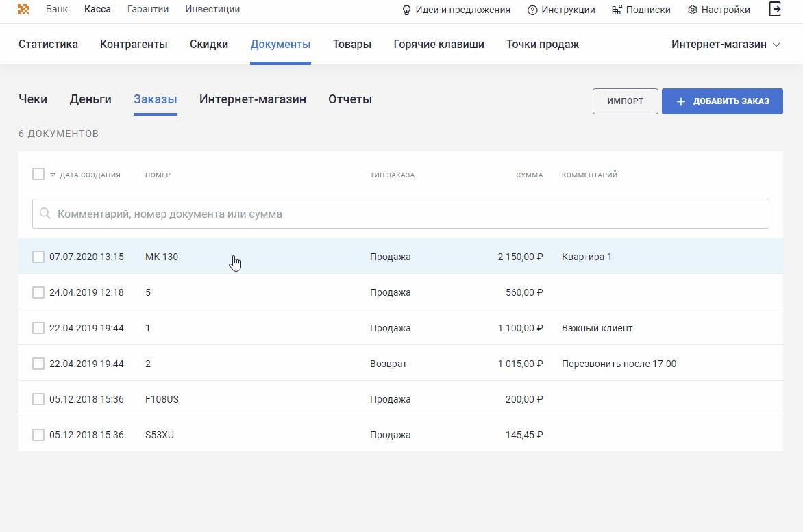The height and width of the screenshot is (532, 803).
Task: Click the magnifier icon in search field
Action: pyautogui.click(x=45, y=214)
